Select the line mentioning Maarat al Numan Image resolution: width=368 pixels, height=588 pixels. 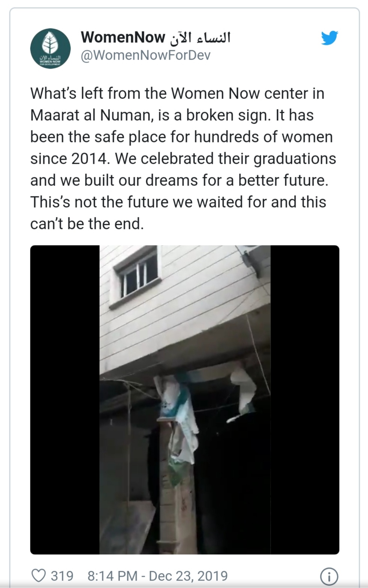[172, 115]
